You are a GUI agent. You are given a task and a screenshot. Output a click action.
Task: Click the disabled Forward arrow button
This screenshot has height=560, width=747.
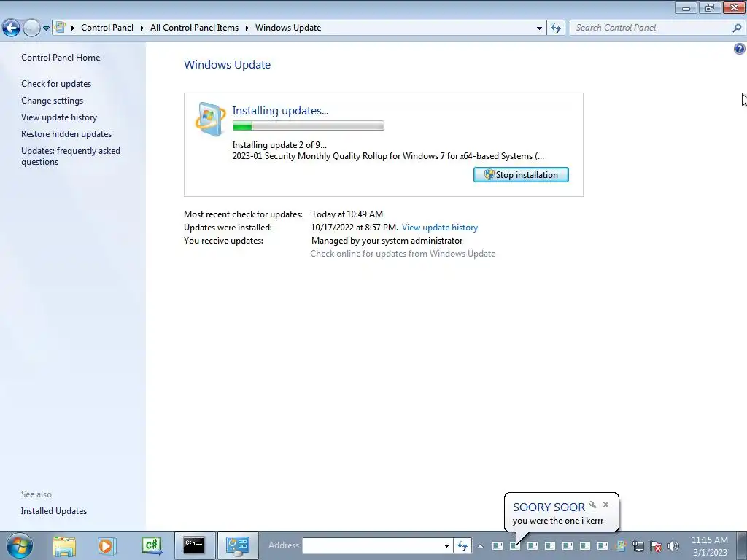point(31,28)
